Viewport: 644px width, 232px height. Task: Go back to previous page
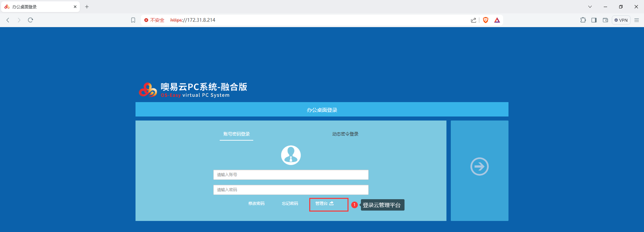8,20
